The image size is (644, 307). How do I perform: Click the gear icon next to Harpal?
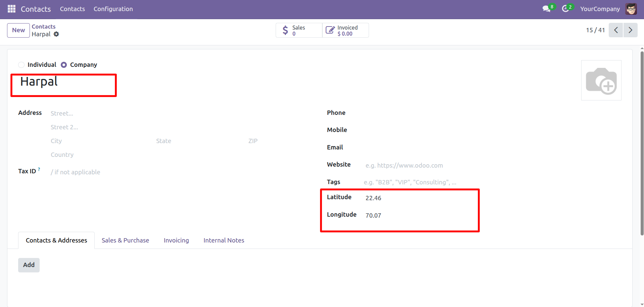pyautogui.click(x=56, y=34)
